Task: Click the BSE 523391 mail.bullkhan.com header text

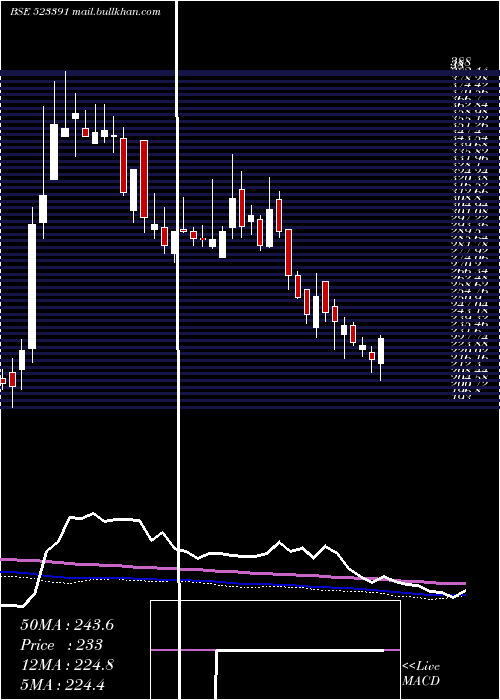Action: [x=85, y=12]
